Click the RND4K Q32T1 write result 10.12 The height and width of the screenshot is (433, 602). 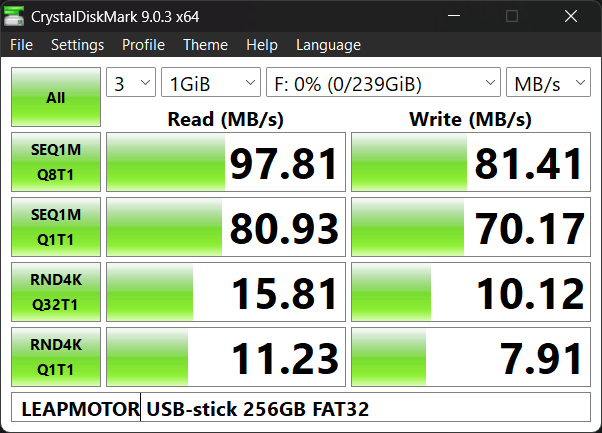coord(471,292)
